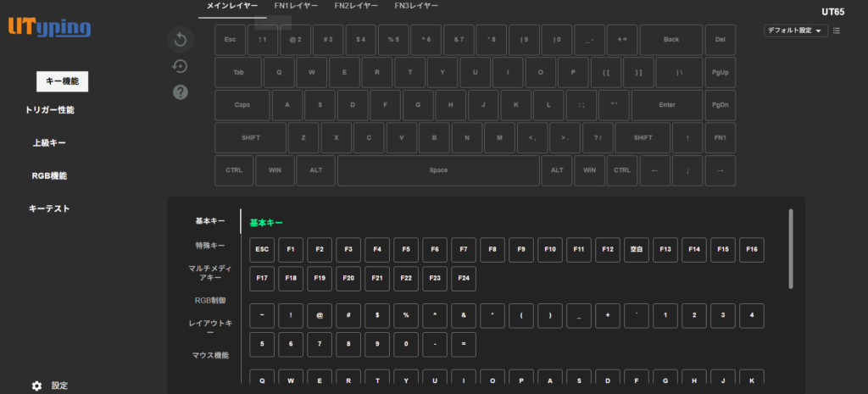Viewport: 868px width, 394px height.
Task: Click the circular undo arrow icon
Action: click(x=180, y=39)
